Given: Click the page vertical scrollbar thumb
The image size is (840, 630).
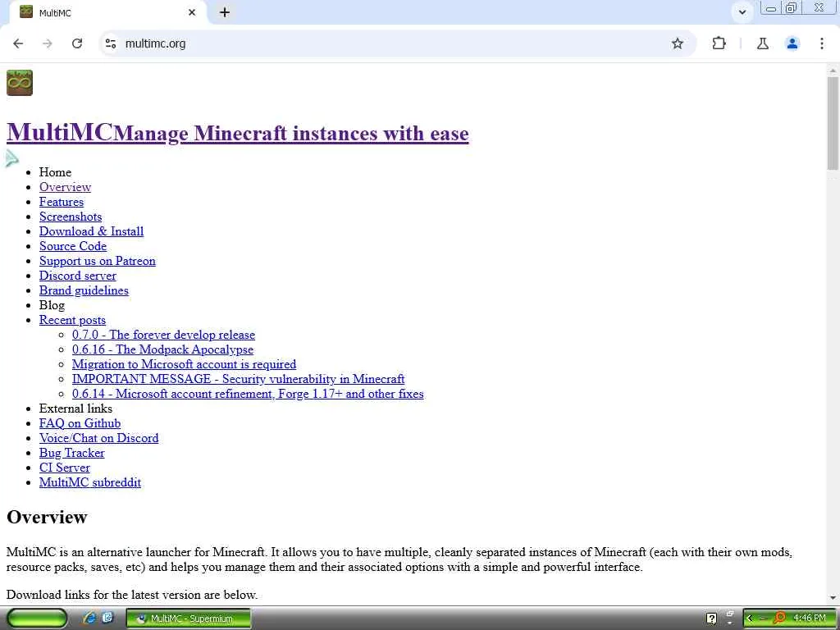Looking at the screenshot, I should click(833, 123).
